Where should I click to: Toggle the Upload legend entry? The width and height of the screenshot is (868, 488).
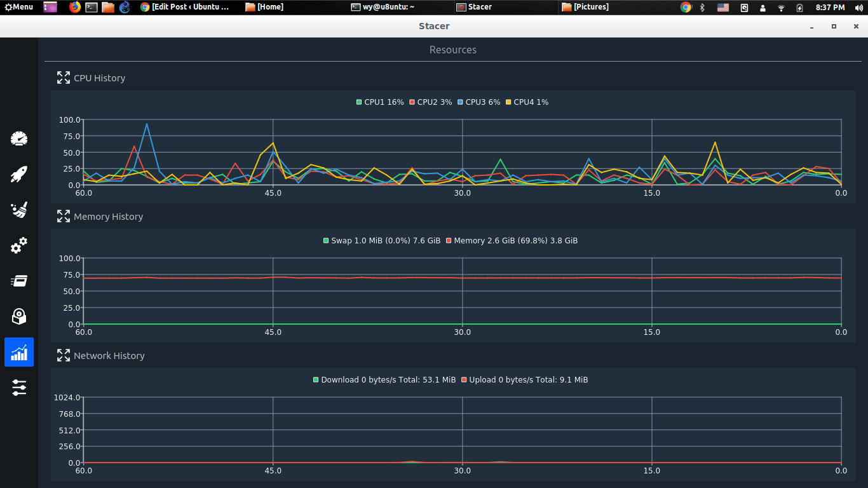pos(525,380)
